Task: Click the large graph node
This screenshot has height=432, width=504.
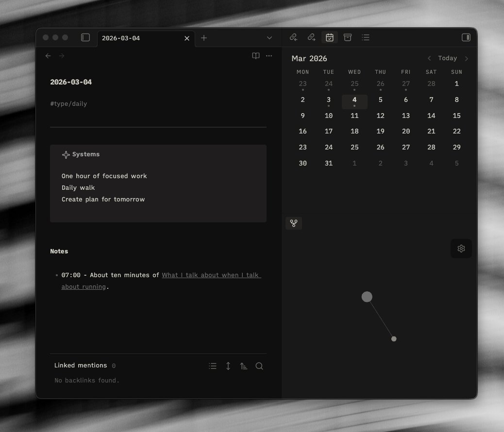Action: pos(367,297)
